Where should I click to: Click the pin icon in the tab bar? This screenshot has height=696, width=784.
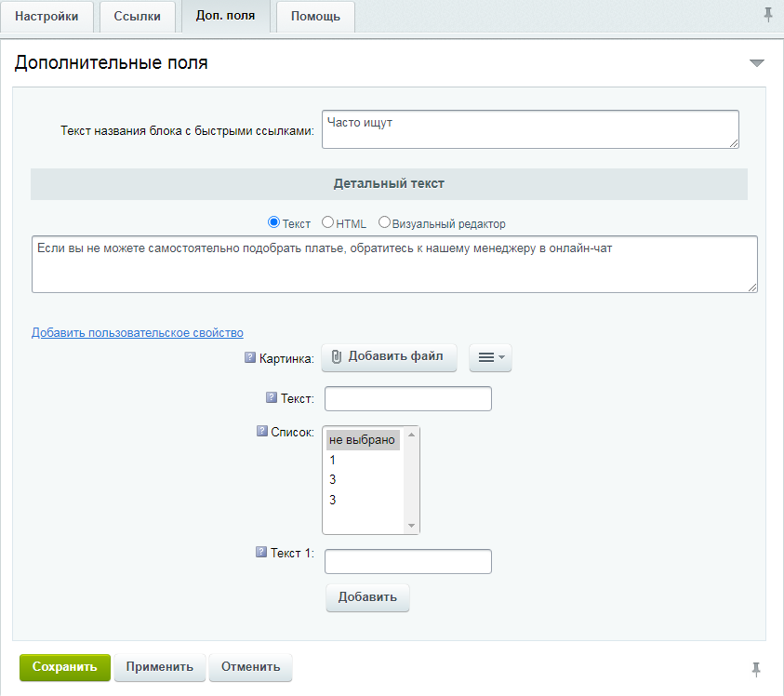click(x=768, y=14)
